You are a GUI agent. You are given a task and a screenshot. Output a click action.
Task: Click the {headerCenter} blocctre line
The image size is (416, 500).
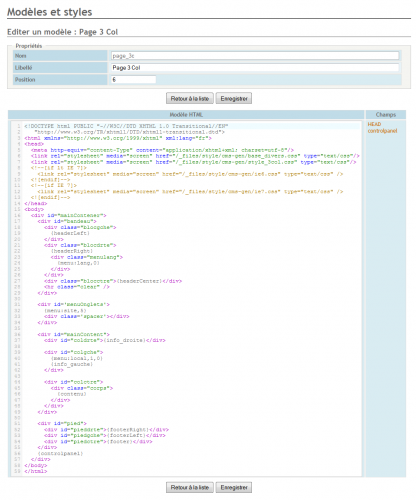click(x=113, y=281)
